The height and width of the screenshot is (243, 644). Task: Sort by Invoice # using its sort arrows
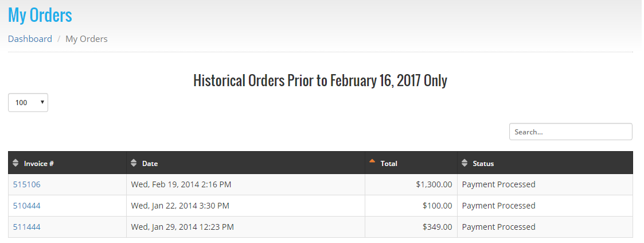click(15, 163)
